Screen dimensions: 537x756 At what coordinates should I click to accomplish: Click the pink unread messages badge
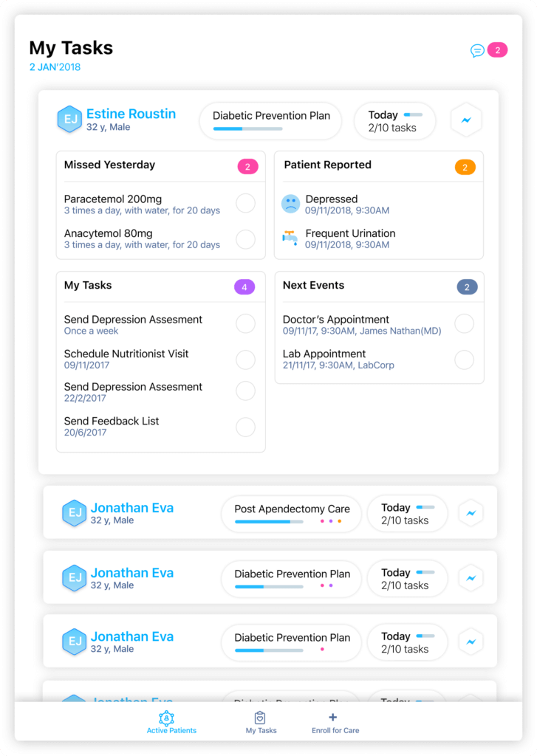tap(497, 50)
